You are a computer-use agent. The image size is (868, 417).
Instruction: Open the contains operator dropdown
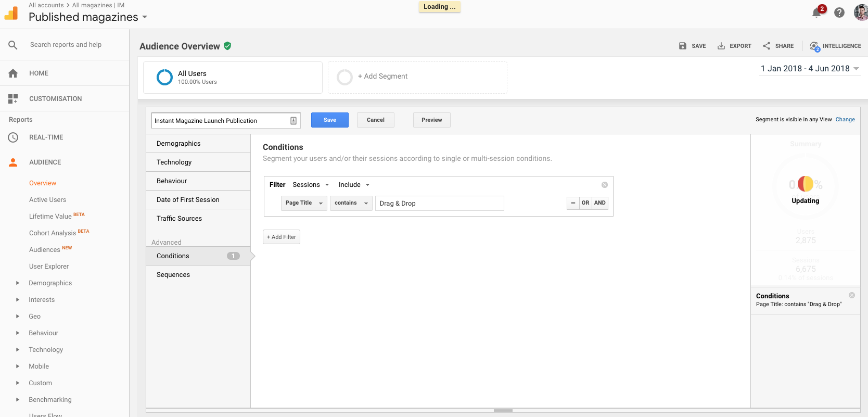coord(351,203)
